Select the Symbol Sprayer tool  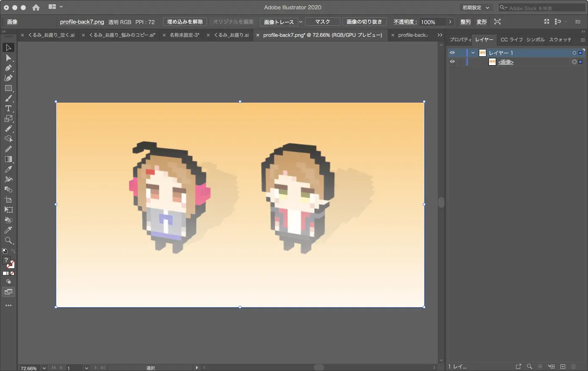point(8,179)
